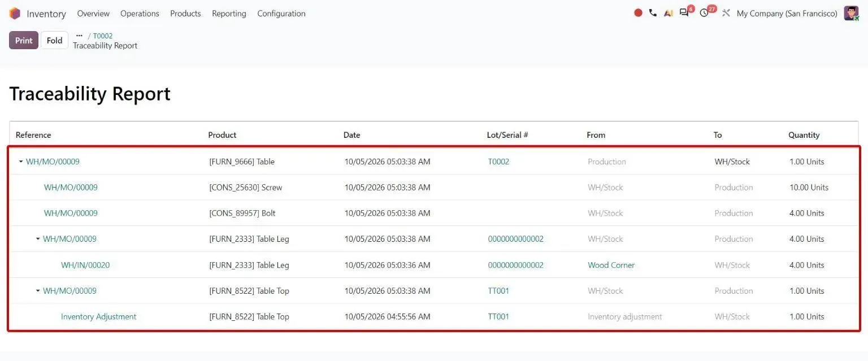Image resolution: width=868 pixels, height=361 pixels.
Task: Click the Print button
Action: coord(24,40)
